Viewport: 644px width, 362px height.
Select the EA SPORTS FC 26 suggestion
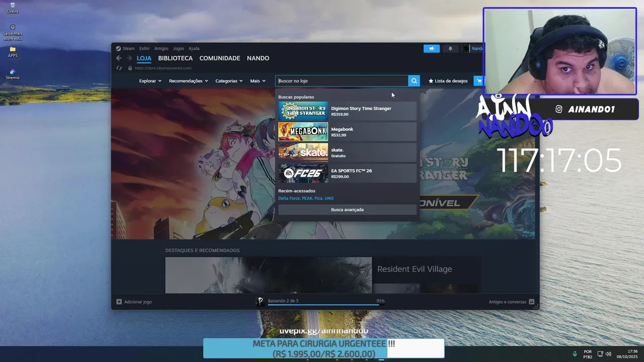347,173
